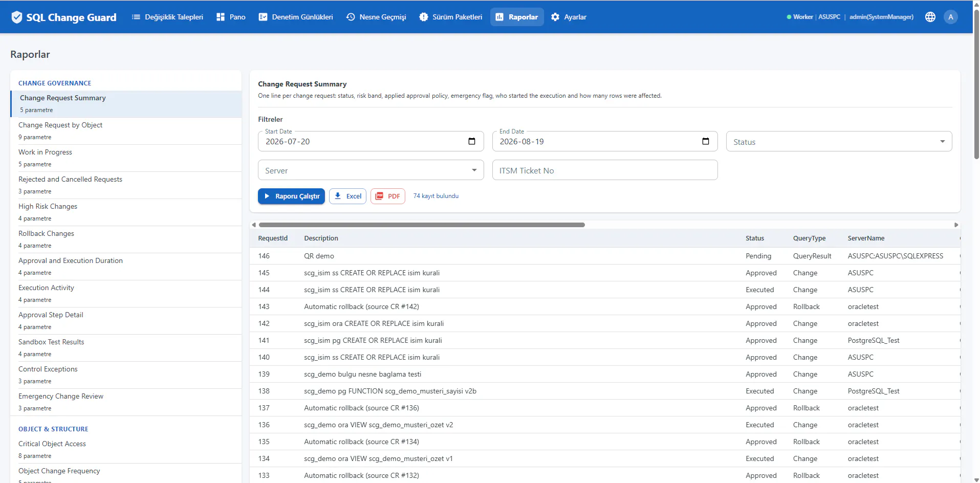Click admin(SystemManager) user label
980x483 pixels.
881,17
